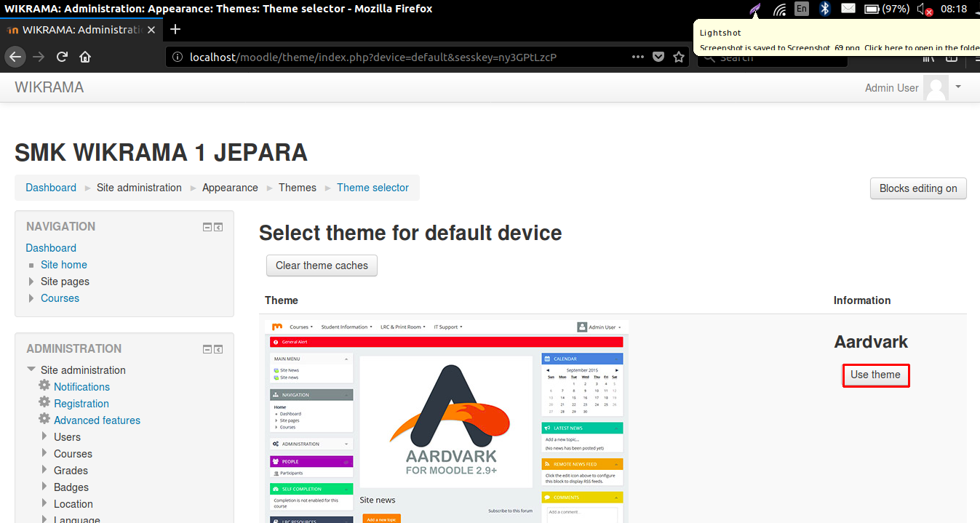Open the keyboard language En indicator
Screen dimensions: 980x523
(802, 9)
